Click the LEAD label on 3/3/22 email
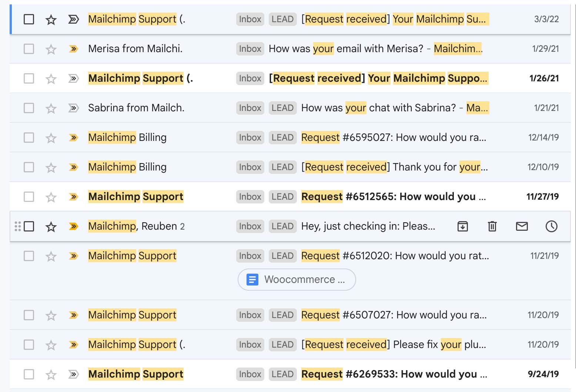The width and height of the screenshot is (576, 392). point(282,19)
